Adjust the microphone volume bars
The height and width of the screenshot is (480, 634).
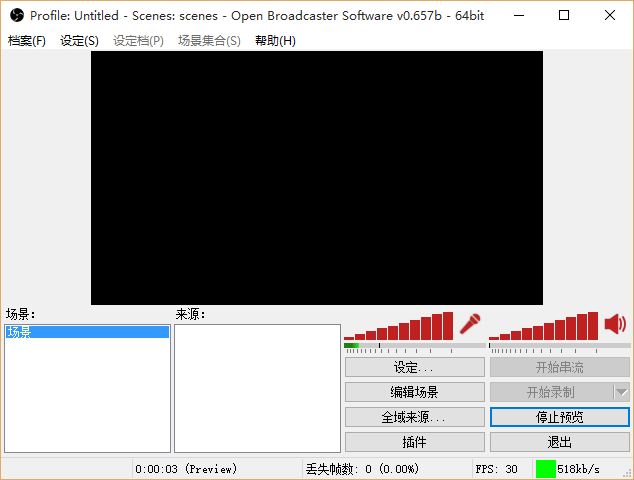tap(399, 328)
